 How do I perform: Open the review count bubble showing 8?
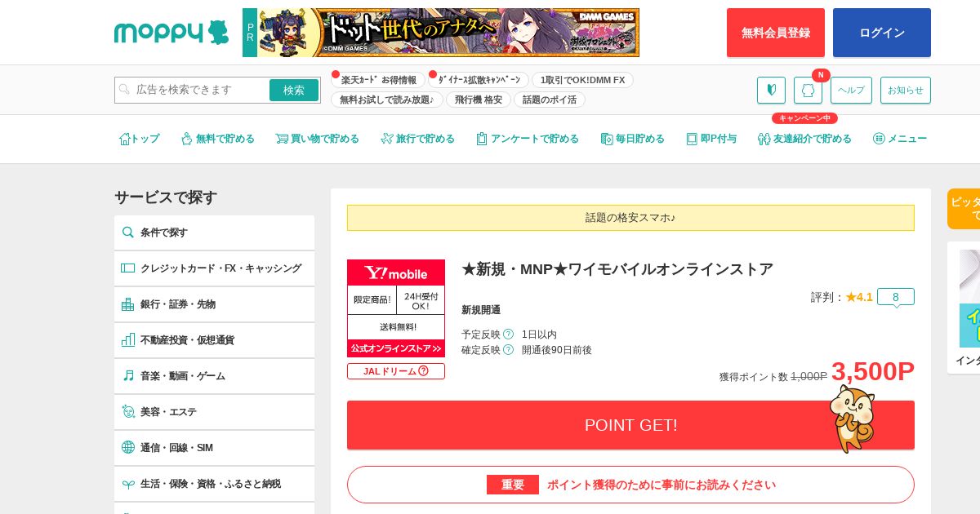(x=896, y=297)
